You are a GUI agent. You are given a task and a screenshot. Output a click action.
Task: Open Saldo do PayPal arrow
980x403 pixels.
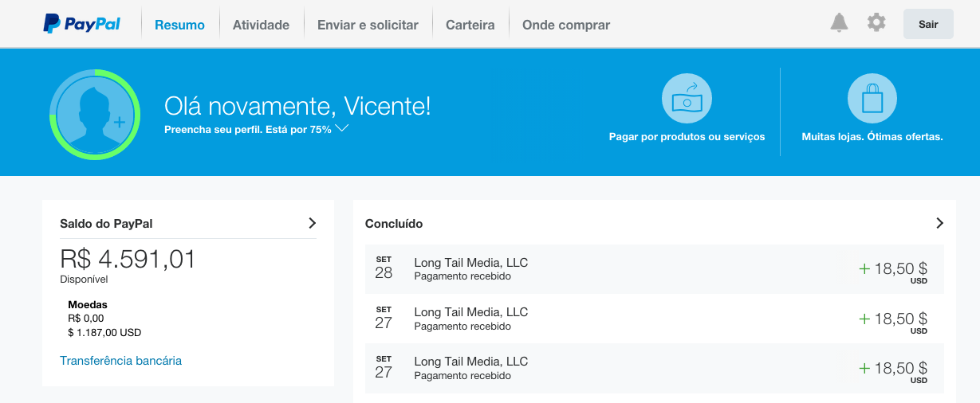coord(312,223)
